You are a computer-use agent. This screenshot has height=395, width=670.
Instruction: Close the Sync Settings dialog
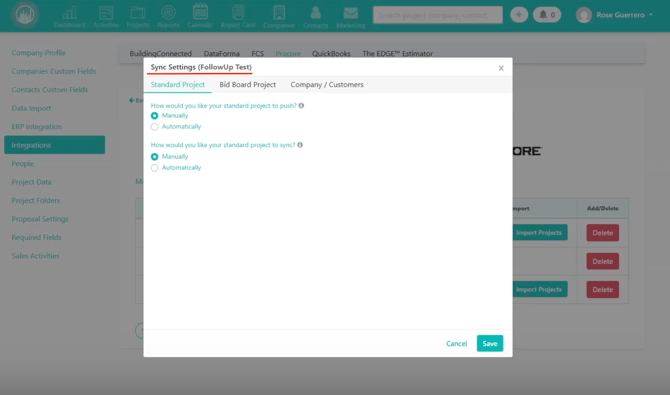[501, 68]
